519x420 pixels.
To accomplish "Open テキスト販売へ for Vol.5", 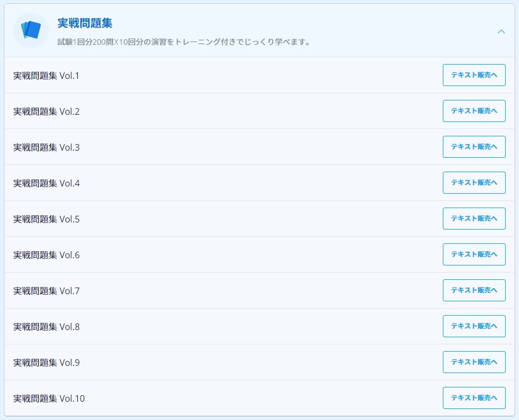I will tap(474, 219).
